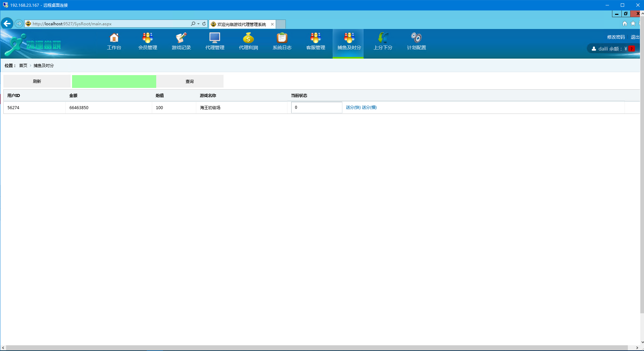Click the 送分(慢) link
644x351 pixels.
click(369, 107)
